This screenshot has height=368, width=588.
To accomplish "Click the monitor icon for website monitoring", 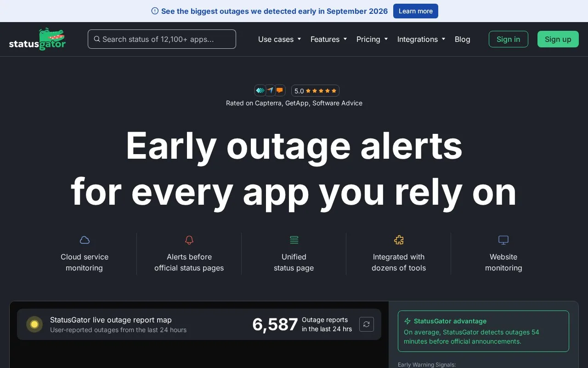I will click(x=503, y=240).
